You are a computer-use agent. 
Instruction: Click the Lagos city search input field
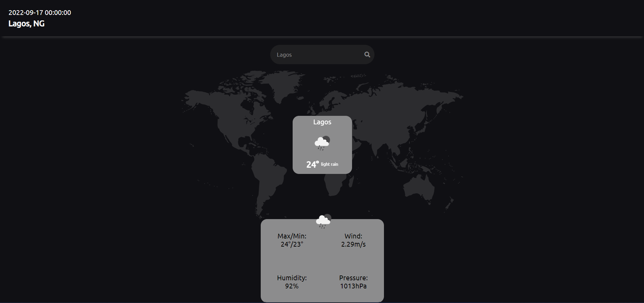(322, 54)
